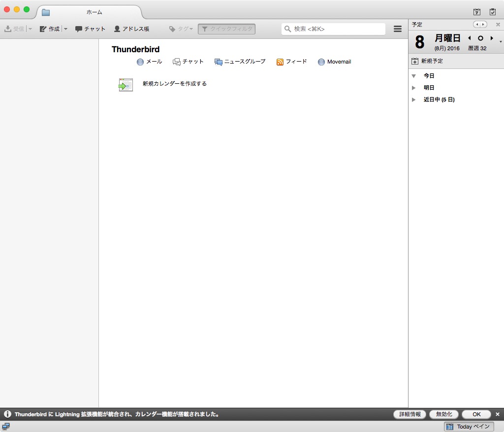Click the 暦週 32 week label

coord(477,48)
